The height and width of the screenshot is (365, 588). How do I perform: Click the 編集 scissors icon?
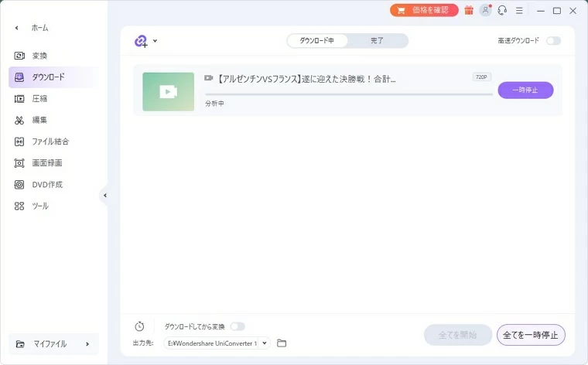[19, 121]
